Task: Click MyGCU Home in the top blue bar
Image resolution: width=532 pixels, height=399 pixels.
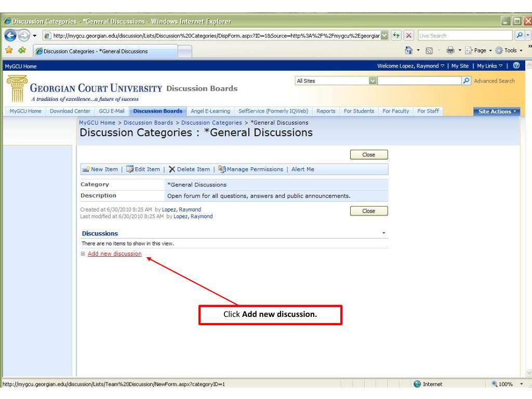Action: [x=21, y=66]
